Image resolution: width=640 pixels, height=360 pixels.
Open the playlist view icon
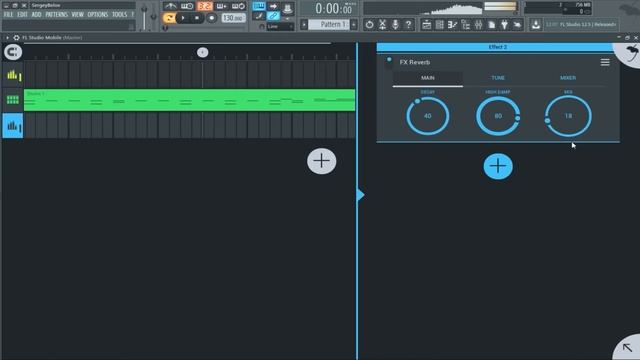pos(427,25)
